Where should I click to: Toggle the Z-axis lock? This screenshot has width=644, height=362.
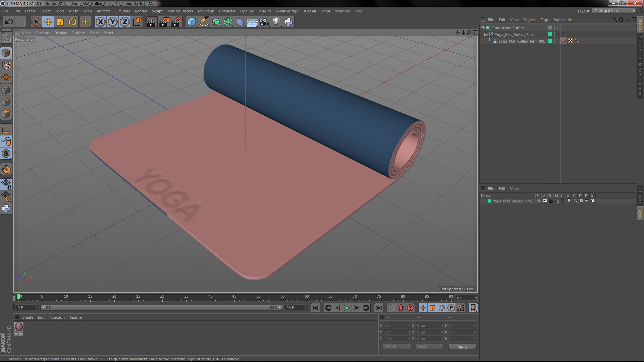[x=125, y=22]
